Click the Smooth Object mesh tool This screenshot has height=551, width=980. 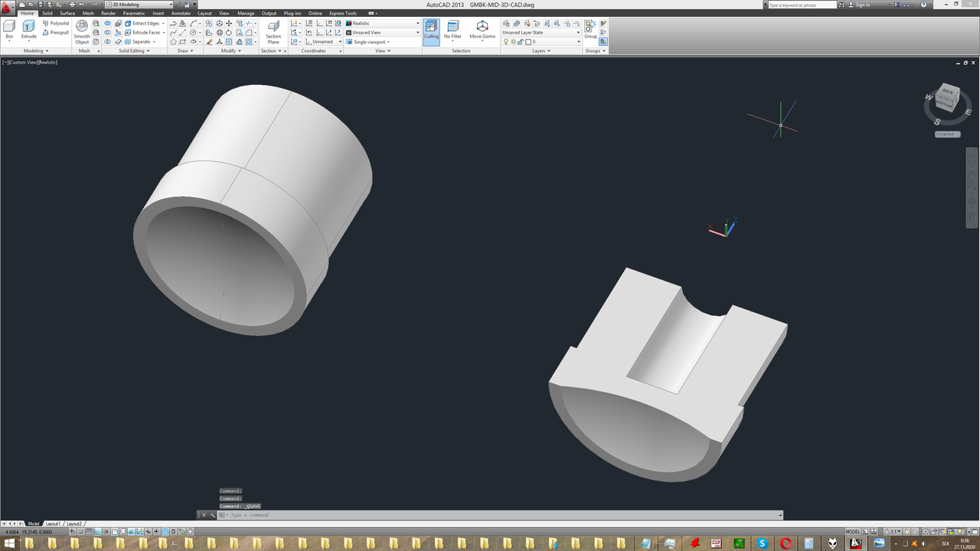pyautogui.click(x=82, y=33)
